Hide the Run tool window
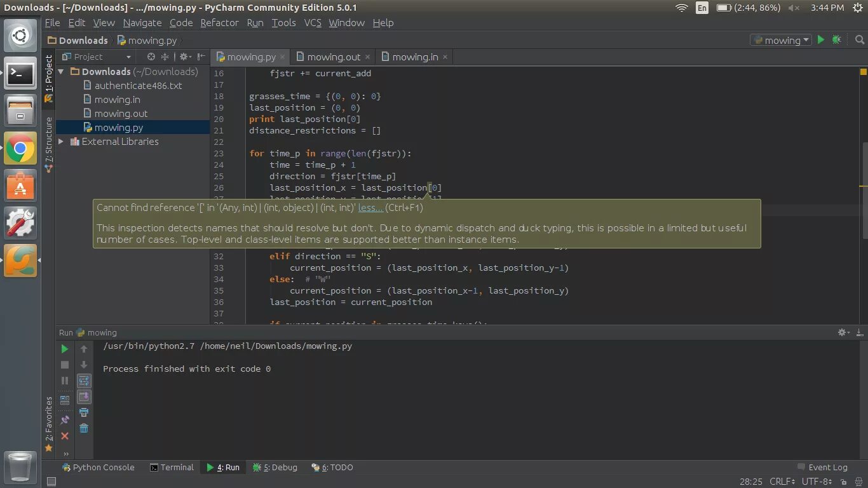868x488 pixels. click(x=859, y=332)
